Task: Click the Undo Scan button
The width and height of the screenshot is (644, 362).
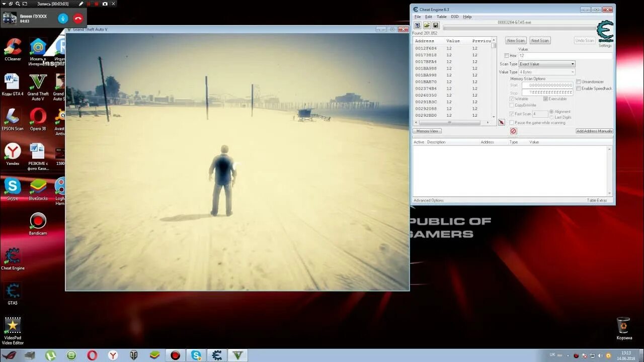Action: tap(585, 40)
